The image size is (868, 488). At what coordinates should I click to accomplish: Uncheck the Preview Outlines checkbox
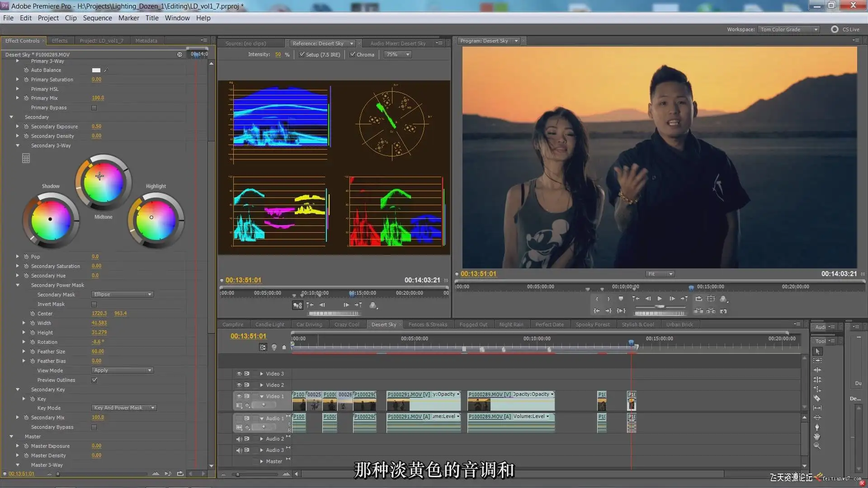tap(94, 380)
